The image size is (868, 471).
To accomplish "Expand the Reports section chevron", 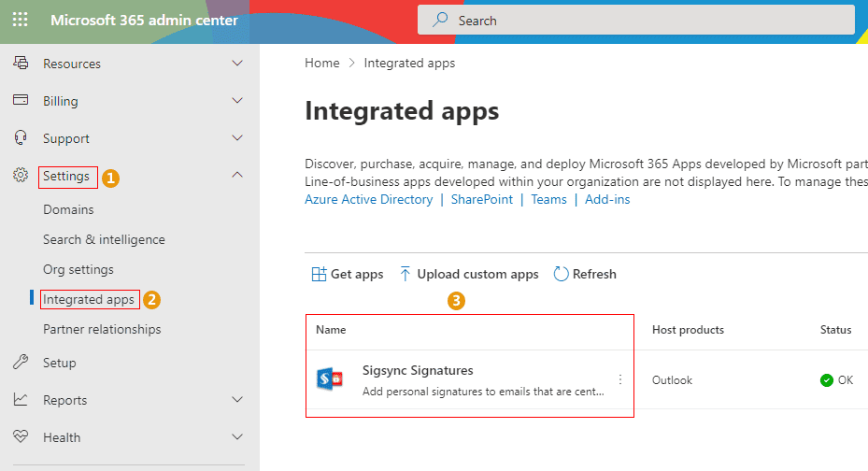I will pos(236,400).
